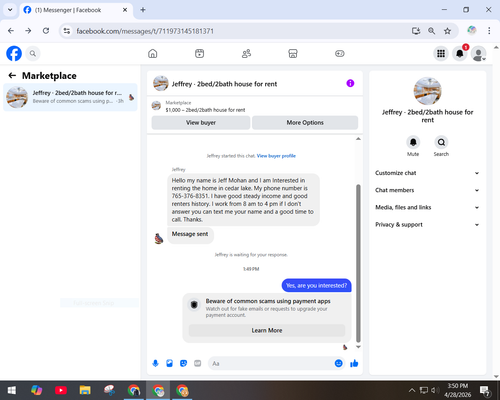Image resolution: width=500 pixels, height=400 pixels.
Task: Expand Media, files and links section
Action: pyautogui.click(x=427, y=207)
